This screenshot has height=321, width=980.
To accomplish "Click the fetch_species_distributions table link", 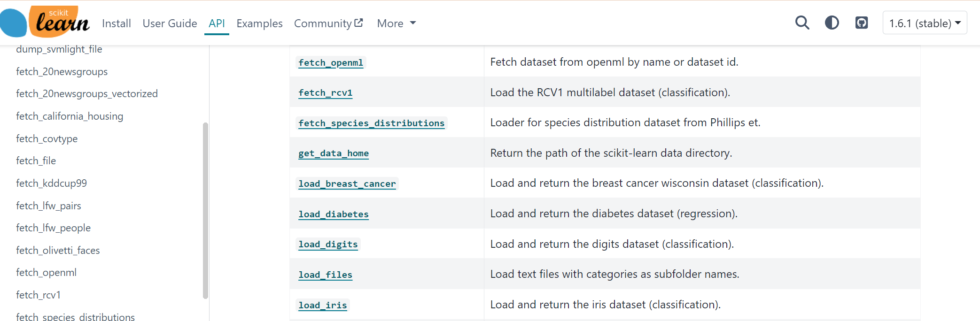I will 371,123.
